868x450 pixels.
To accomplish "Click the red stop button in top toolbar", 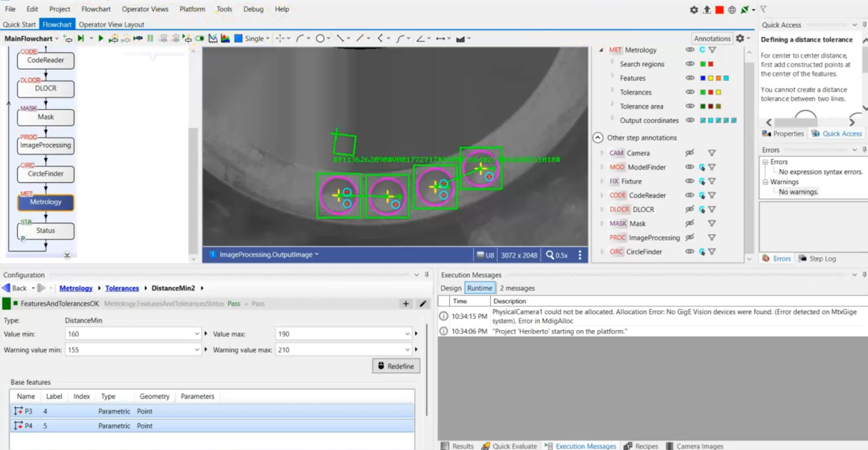I will [x=719, y=10].
